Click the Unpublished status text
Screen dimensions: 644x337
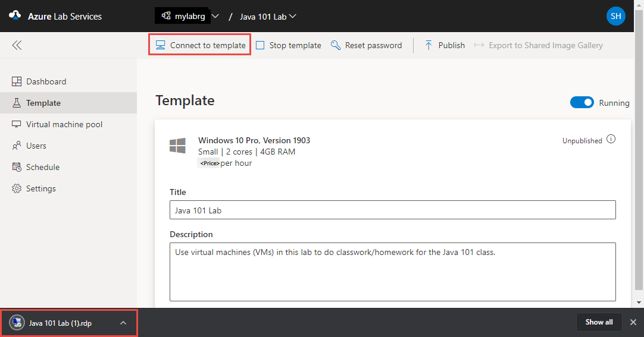tap(582, 141)
